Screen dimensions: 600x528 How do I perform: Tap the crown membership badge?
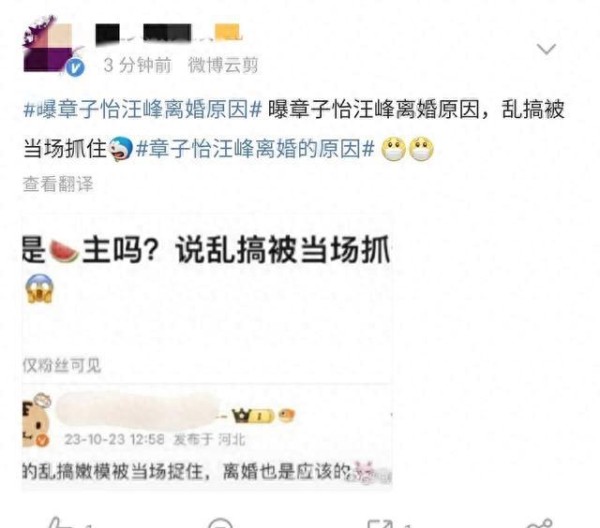[253, 416]
